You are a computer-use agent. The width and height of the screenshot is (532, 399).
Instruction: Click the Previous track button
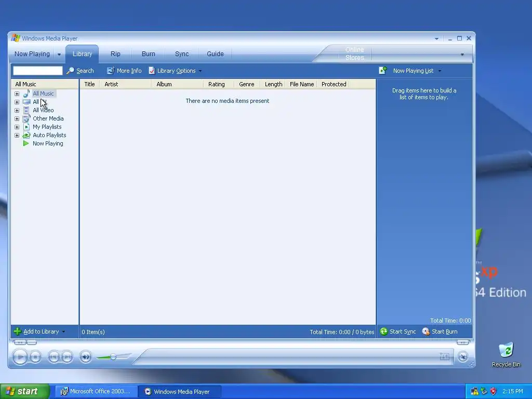coord(54,356)
